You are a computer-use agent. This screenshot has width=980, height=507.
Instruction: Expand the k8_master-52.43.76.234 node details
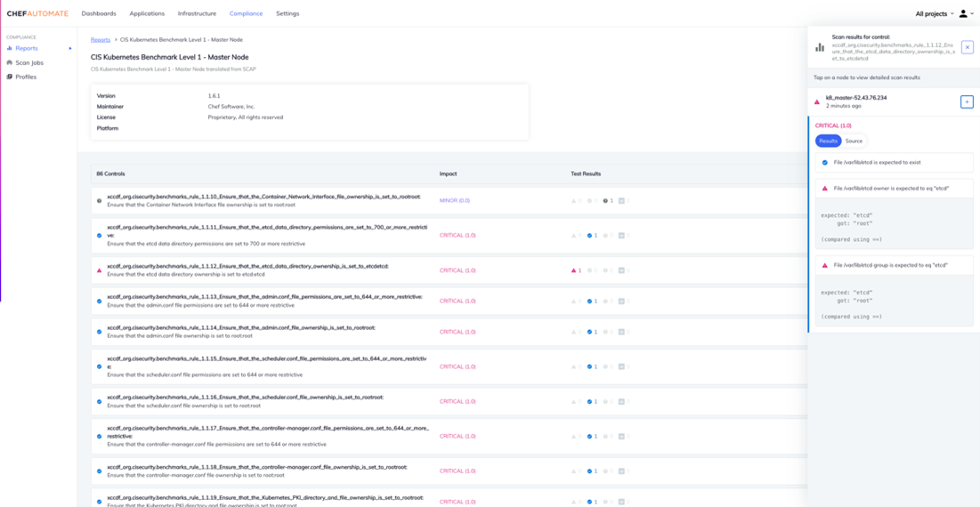967,101
